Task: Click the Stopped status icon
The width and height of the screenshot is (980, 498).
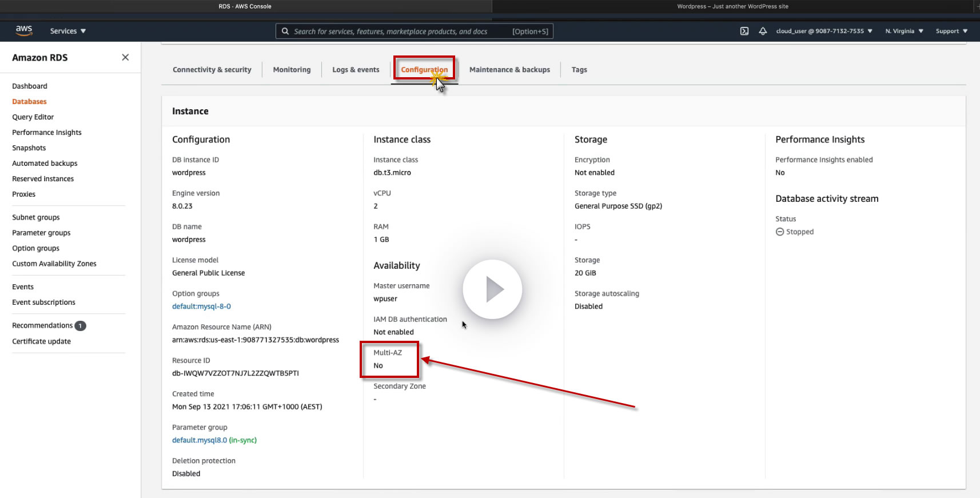Action: tap(780, 232)
